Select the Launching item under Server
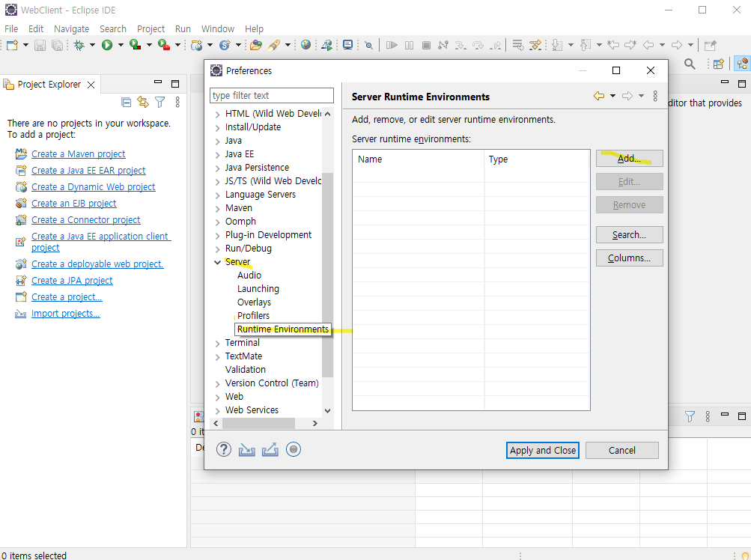 (258, 289)
